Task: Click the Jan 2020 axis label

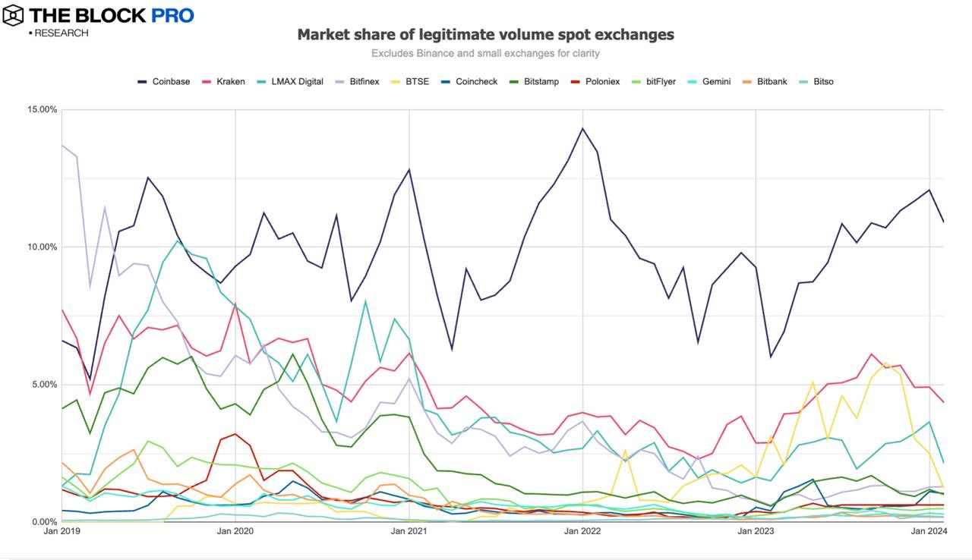Action: coord(235,531)
